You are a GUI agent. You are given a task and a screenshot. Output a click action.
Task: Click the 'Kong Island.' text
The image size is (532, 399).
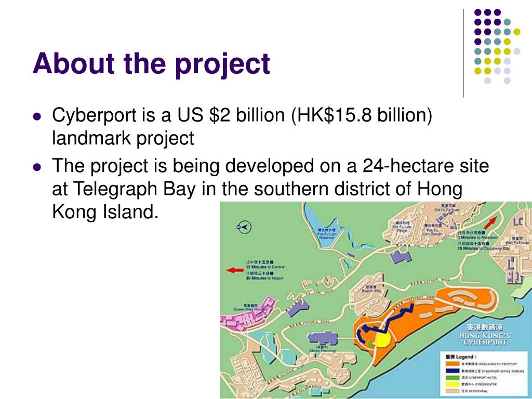coord(105,212)
